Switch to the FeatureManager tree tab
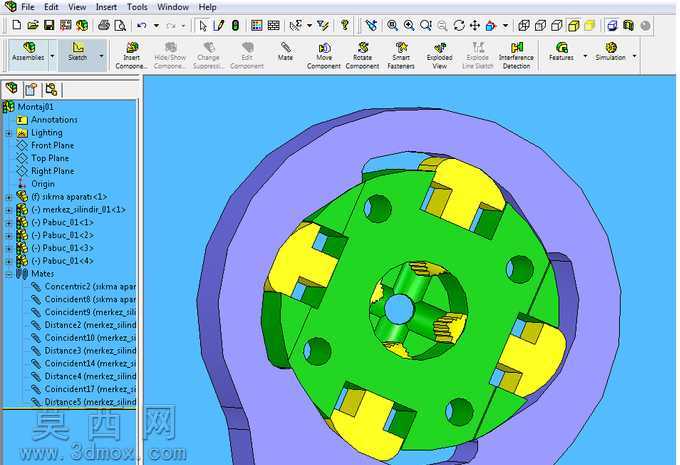This screenshot has height=465, width=680. pyautogui.click(x=11, y=89)
